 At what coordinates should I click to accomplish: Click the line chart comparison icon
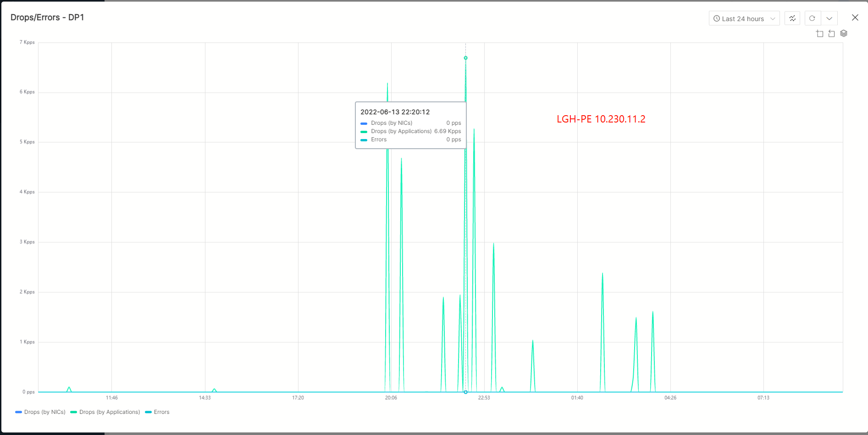792,18
